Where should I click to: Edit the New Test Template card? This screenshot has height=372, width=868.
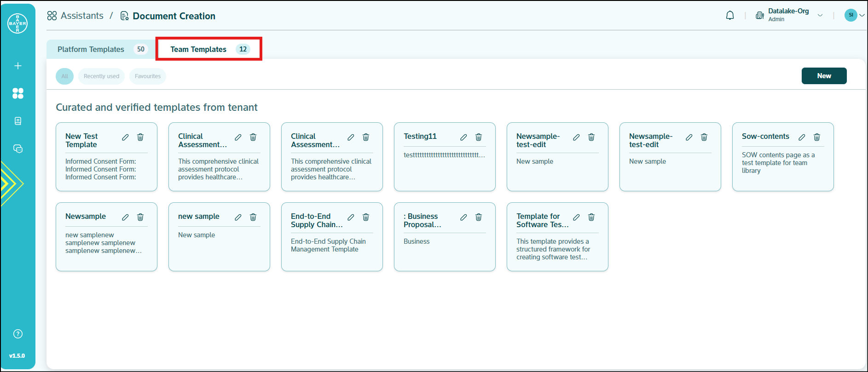click(x=125, y=137)
